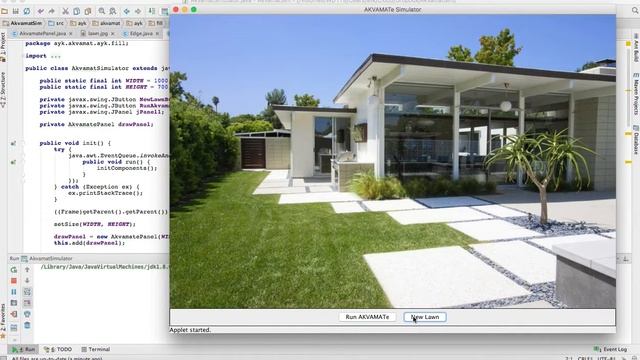The width and height of the screenshot is (640, 360).
Task: Toggle soft wraps in Run console
Action: [x=27, y=292]
